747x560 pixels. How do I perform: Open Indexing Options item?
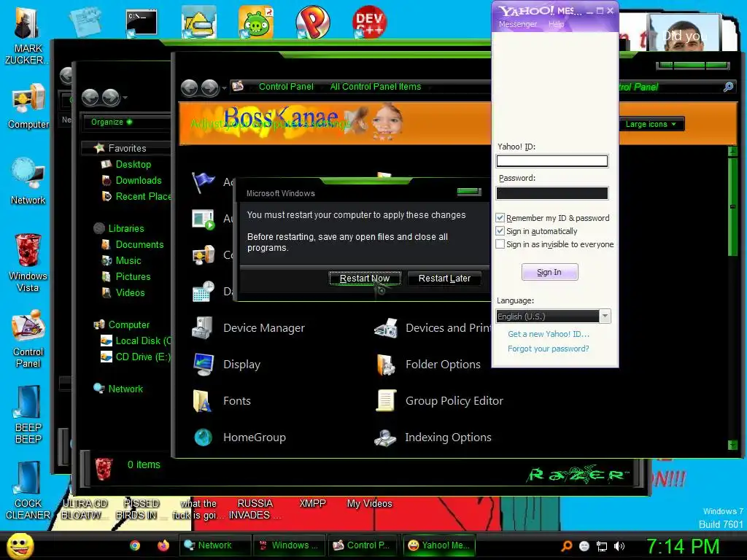click(433, 437)
